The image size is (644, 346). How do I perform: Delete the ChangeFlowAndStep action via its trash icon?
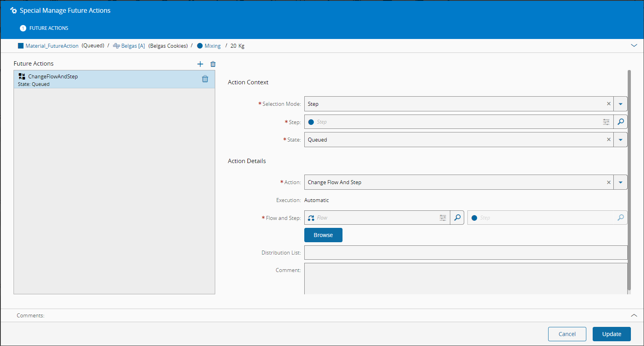click(205, 79)
